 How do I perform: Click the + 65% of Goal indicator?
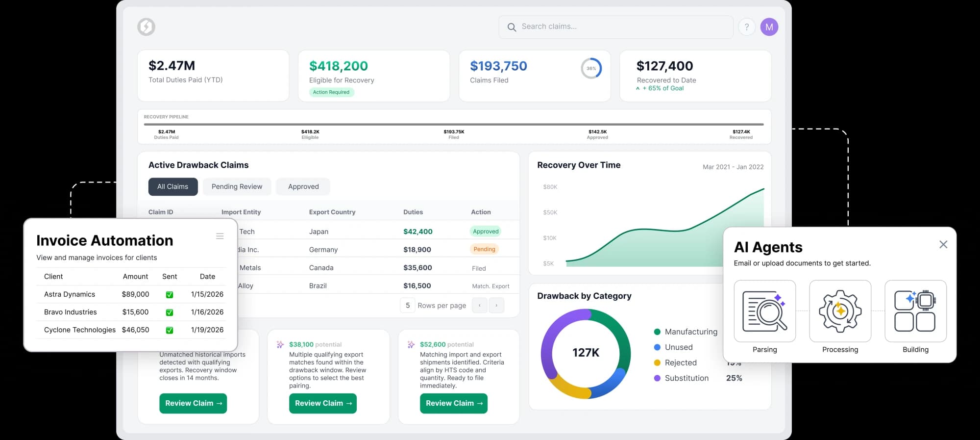coord(660,88)
